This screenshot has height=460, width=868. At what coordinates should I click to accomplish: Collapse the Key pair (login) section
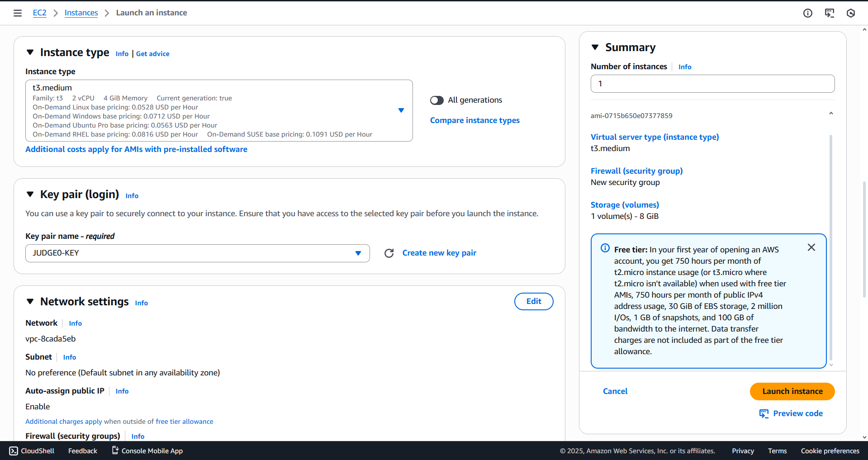(30, 194)
